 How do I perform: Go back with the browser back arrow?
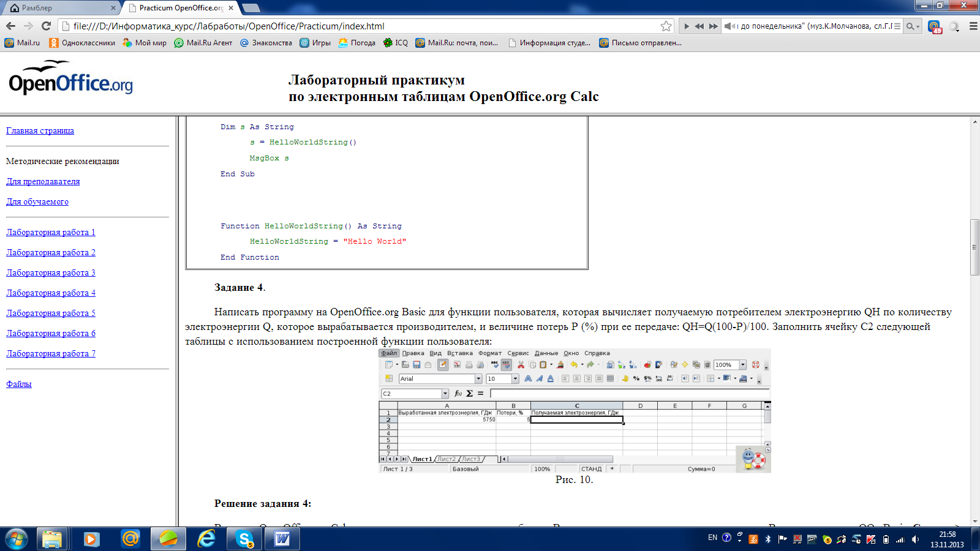tap(10, 26)
